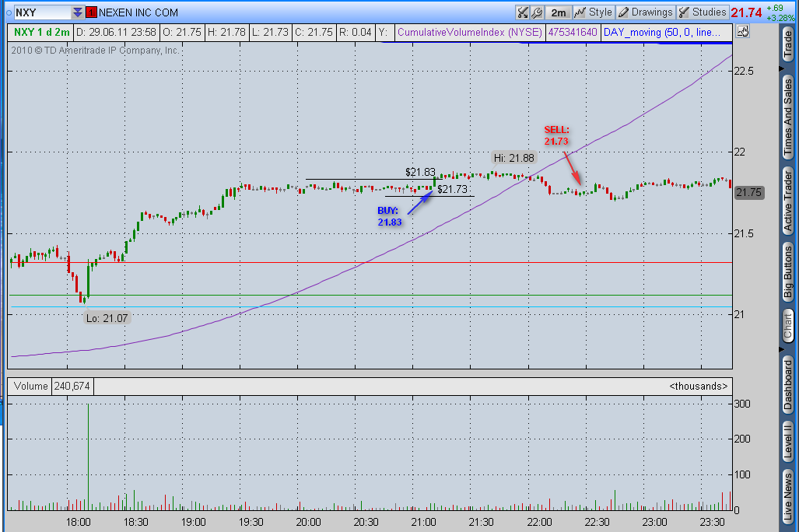This screenshot has height=532, width=799.
Task: Click inside the NXY symbol input field
Action: tap(42, 12)
